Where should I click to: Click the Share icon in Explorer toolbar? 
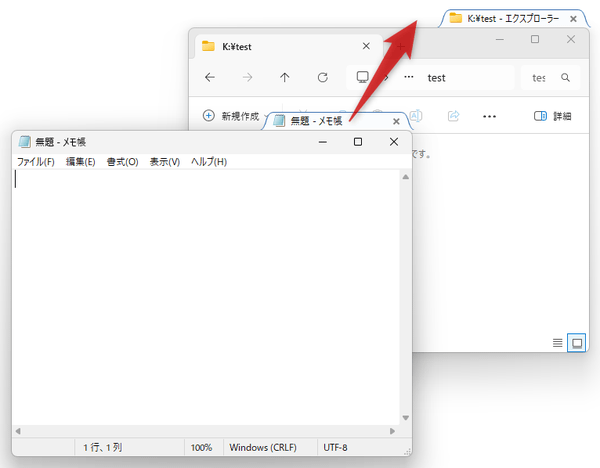453,116
